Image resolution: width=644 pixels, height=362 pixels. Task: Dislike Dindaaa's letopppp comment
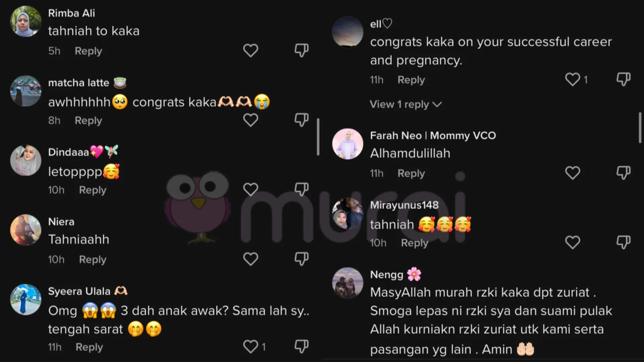(302, 190)
